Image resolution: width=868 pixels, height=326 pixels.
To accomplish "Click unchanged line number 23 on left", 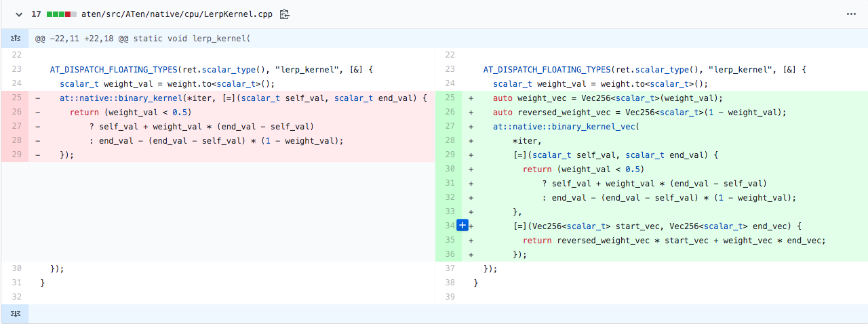I will [x=16, y=70].
